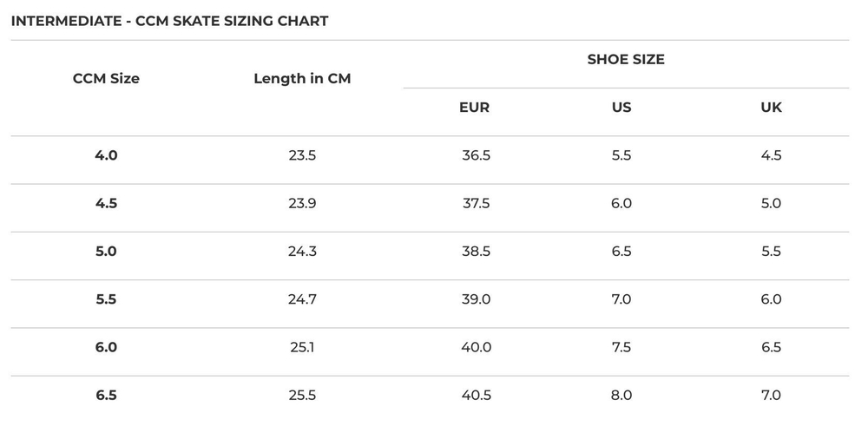This screenshot has width=868, height=426.
Task: Select the EUR column header
Action: 474,108
